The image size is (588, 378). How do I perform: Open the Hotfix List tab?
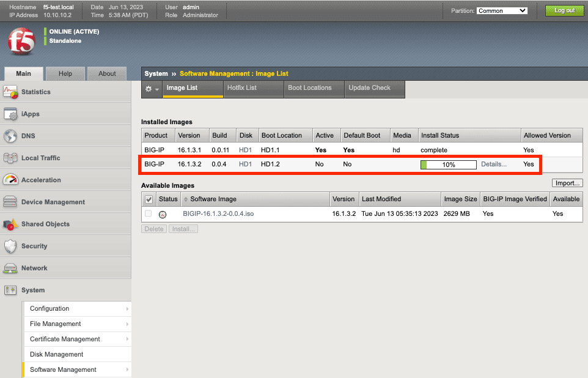(x=254, y=89)
